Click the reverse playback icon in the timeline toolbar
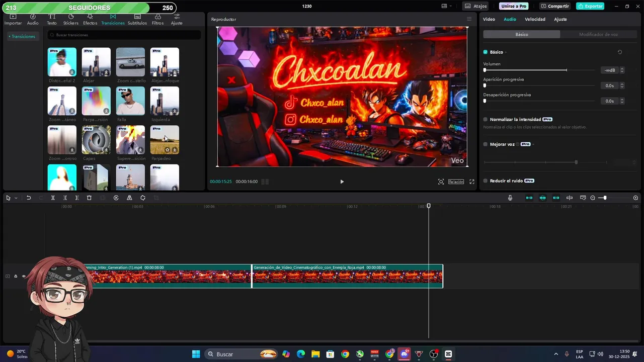 pyautogui.click(x=116, y=198)
